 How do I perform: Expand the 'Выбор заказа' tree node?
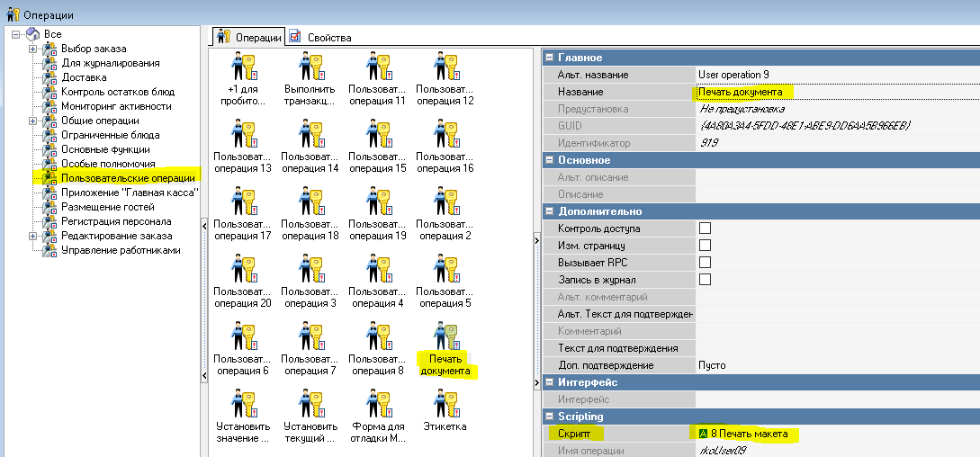tap(33, 49)
